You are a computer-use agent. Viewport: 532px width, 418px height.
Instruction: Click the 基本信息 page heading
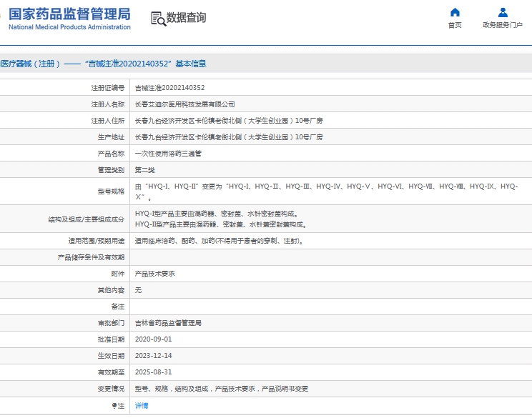(191, 64)
